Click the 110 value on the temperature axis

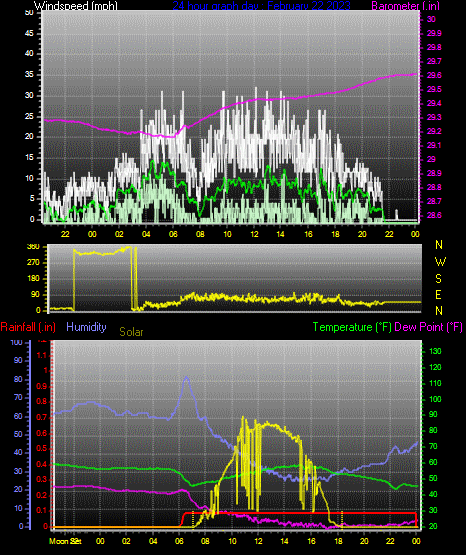click(435, 383)
